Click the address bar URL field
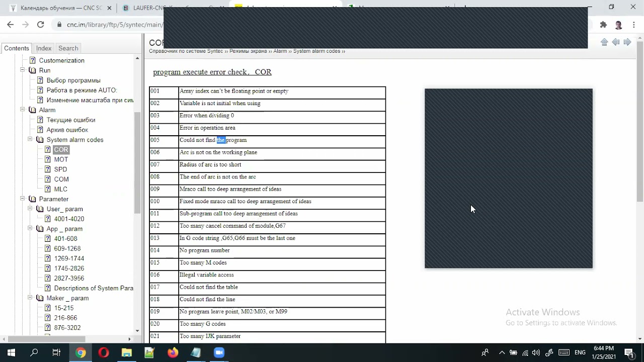 click(115, 25)
